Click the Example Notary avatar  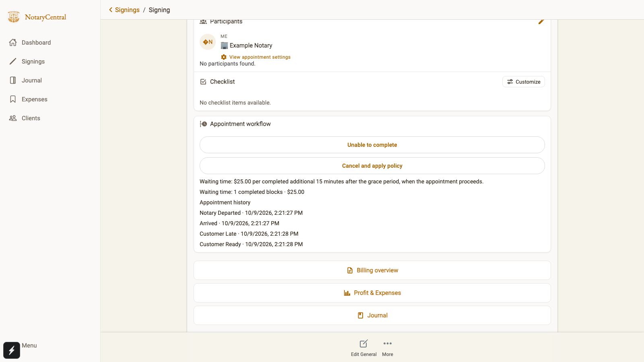[x=208, y=42]
